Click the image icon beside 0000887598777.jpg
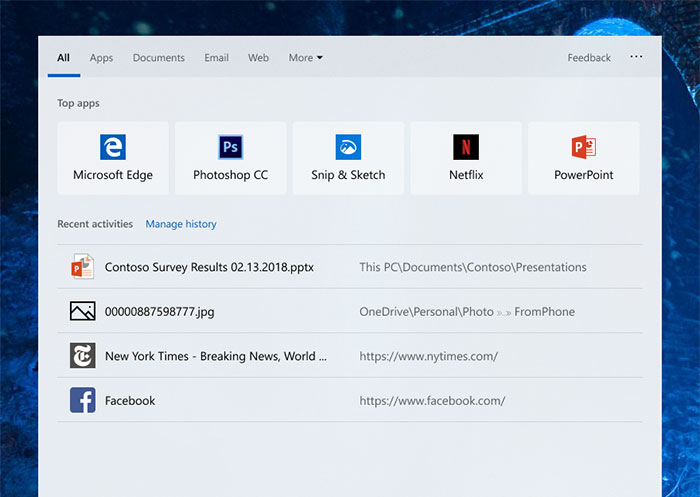 tap(83, 311)
